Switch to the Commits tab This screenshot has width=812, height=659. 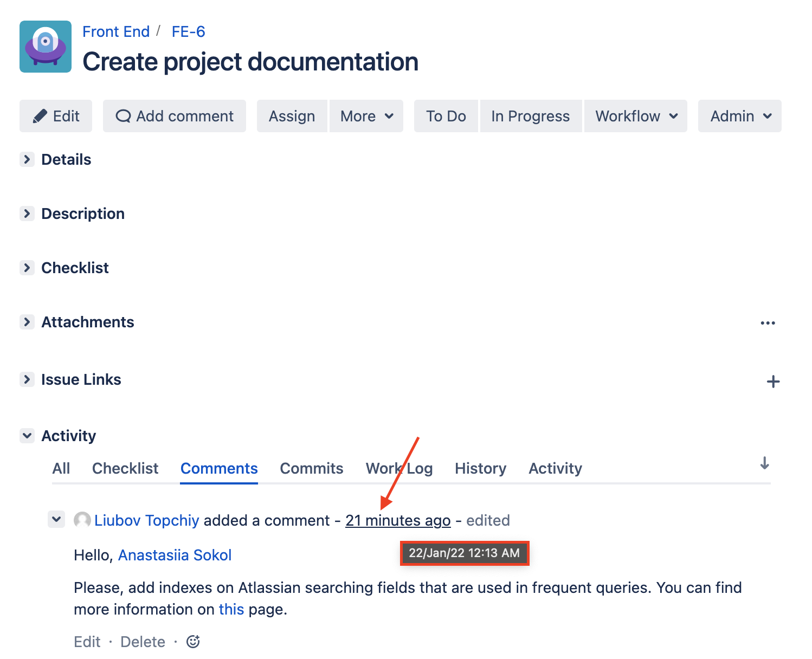point(311,468)
